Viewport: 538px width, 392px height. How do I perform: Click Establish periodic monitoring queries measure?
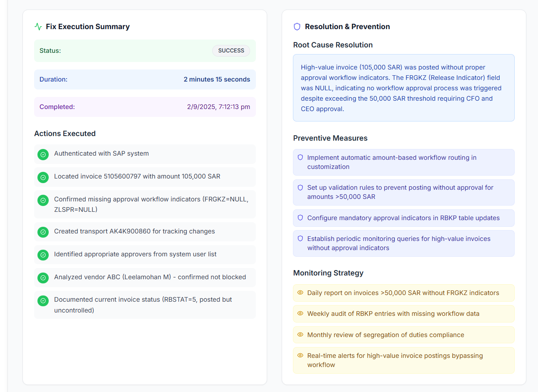click(x=399, y=243)
